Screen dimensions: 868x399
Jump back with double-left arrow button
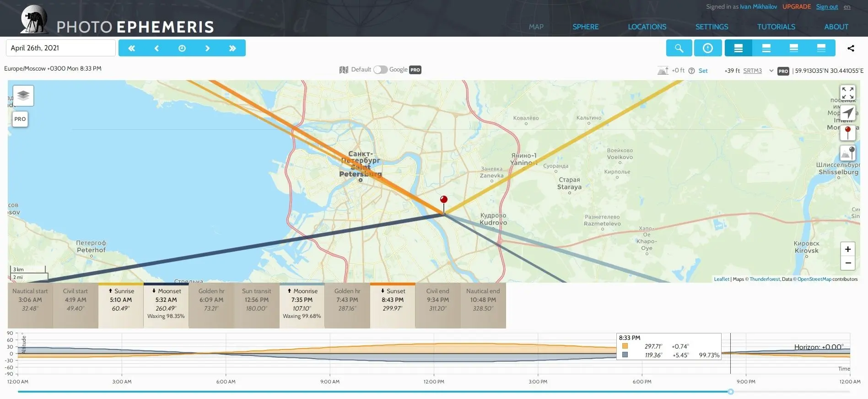pyautogui.click(x=131, y=48)
